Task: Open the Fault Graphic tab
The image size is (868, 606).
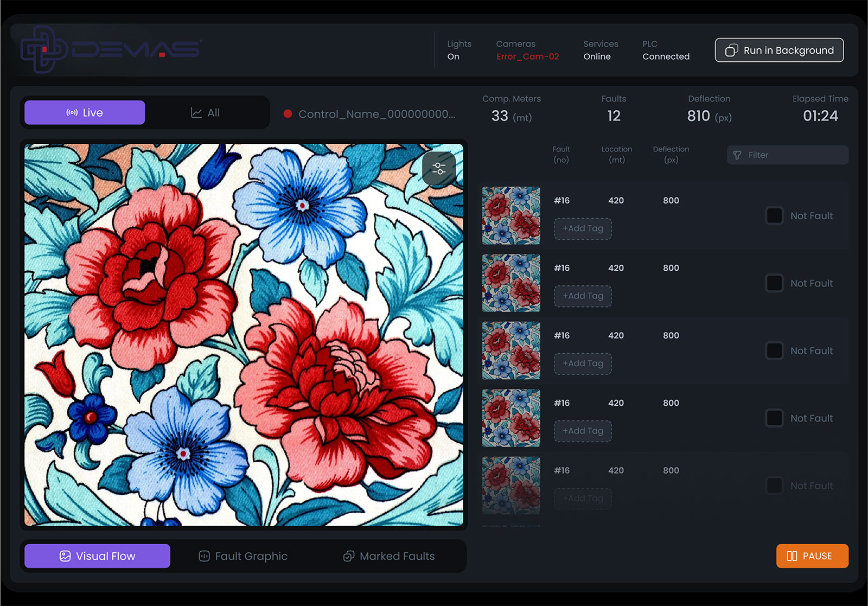Action: (x=243, y=556)
